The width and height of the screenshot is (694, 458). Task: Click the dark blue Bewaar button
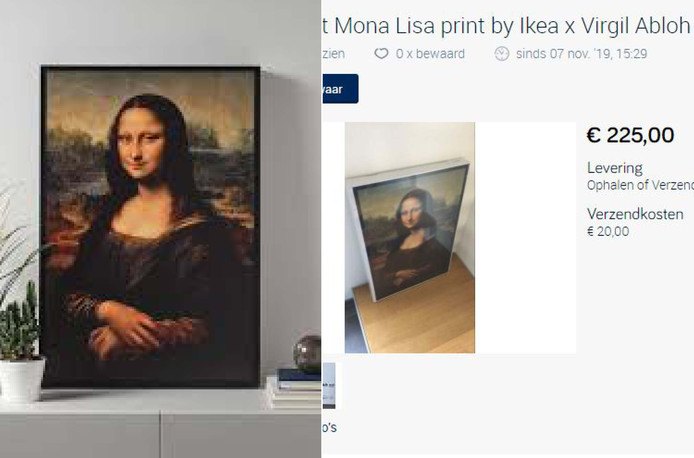coord(340,89)
